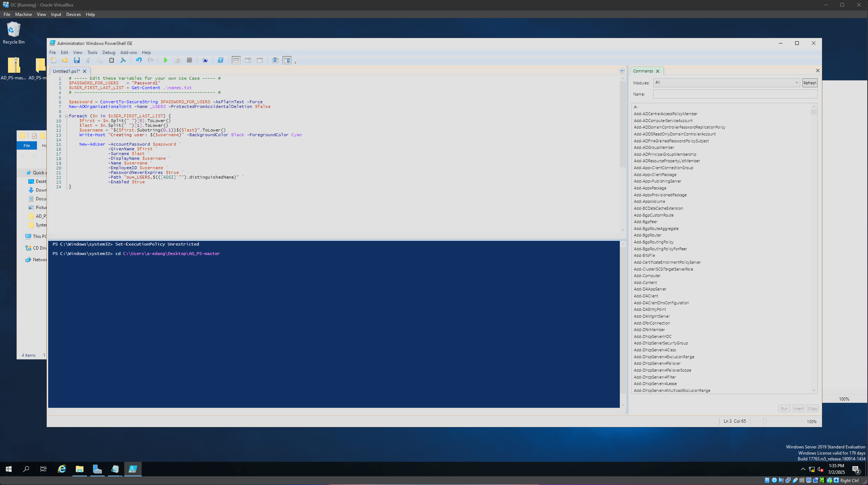The image size is (868, 485).
Task: Open Task View from the taskbar
Action: click(43, 469)
